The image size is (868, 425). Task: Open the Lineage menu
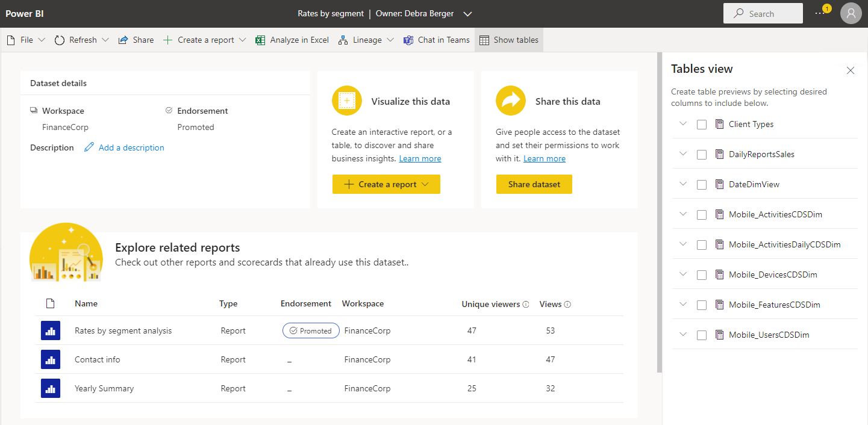click(x=366, y=40)
